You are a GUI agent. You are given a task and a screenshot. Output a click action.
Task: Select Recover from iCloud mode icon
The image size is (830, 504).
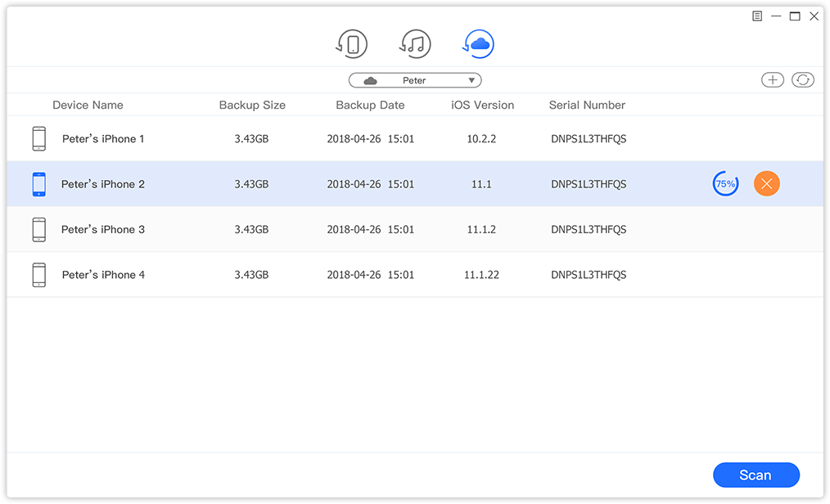[479, 44]
